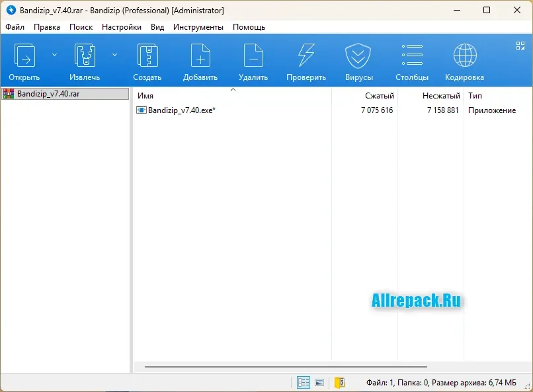
Task: Click the sort direction arrow above Имя column
Action: (233, 90)
